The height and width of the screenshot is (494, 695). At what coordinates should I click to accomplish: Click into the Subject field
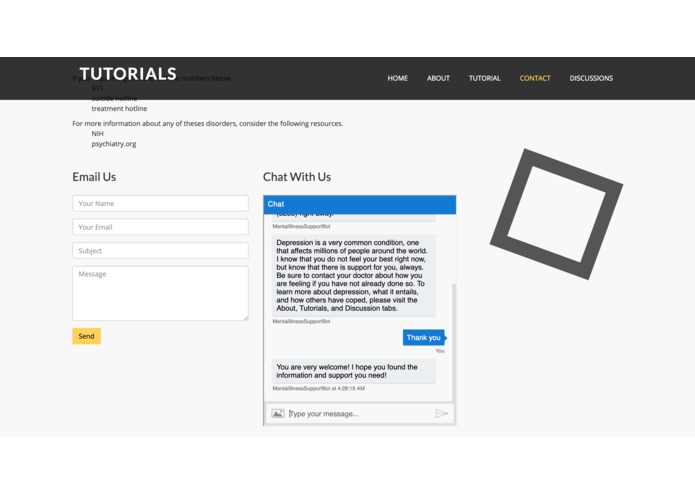160,250
